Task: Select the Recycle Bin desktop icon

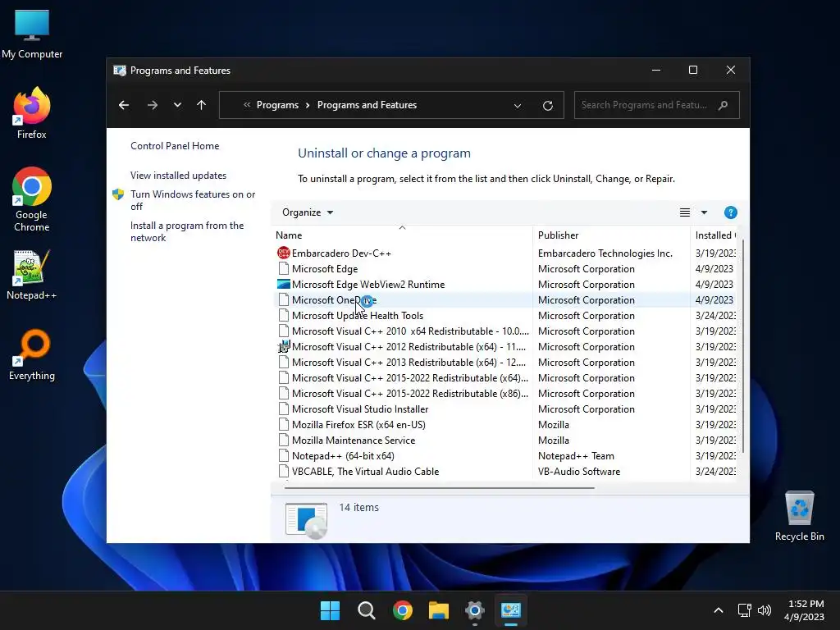Action: click(x=799, y=516)
